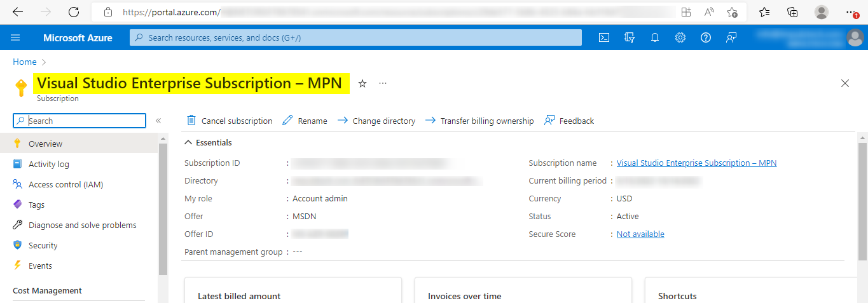Open the feedback icon in top bar
The width and height of the screenshot is (868, 303).
[x=731, y=37]
